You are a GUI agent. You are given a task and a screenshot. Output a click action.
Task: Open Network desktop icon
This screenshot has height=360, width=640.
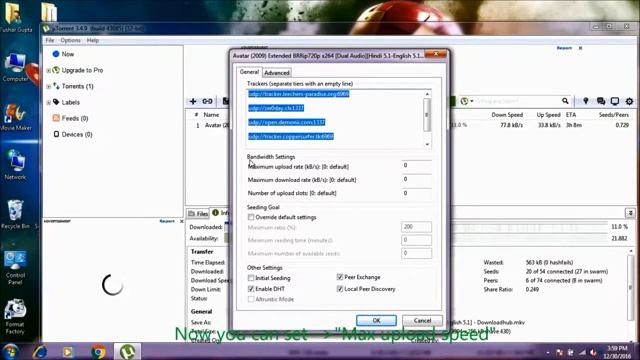(16, 165)
